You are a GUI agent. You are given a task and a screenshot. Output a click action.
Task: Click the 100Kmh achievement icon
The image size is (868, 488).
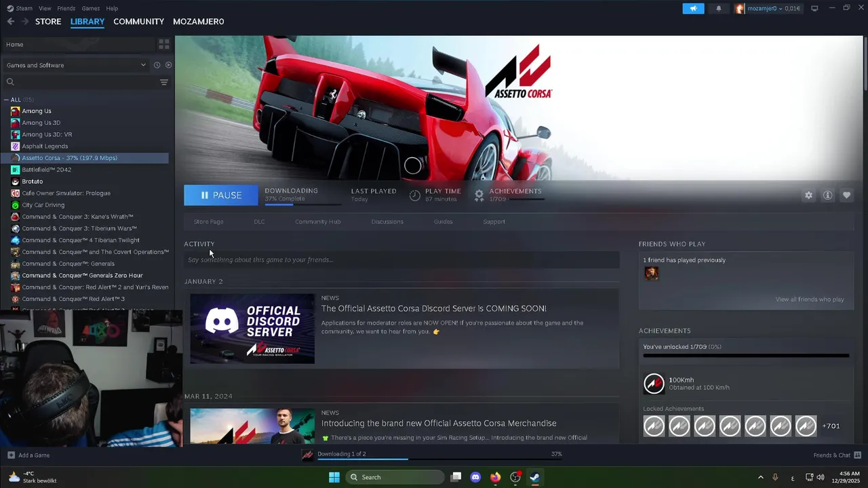coord(654,384)
